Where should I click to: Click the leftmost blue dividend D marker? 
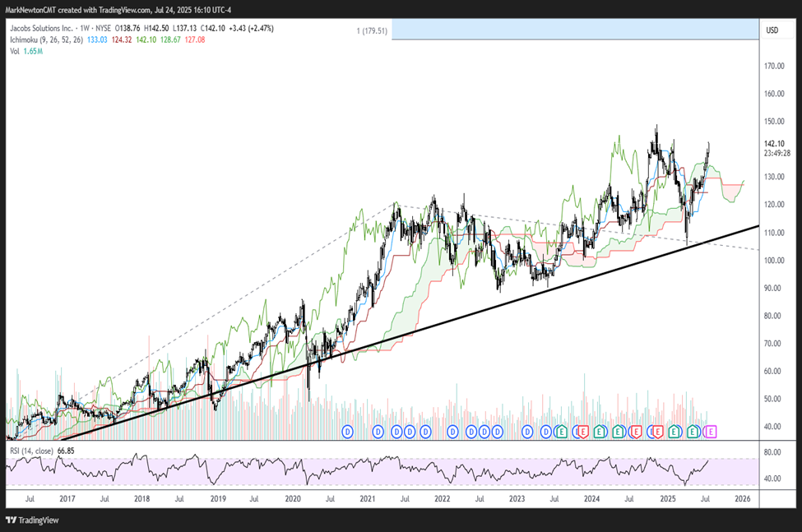click(x=347, y=431)
